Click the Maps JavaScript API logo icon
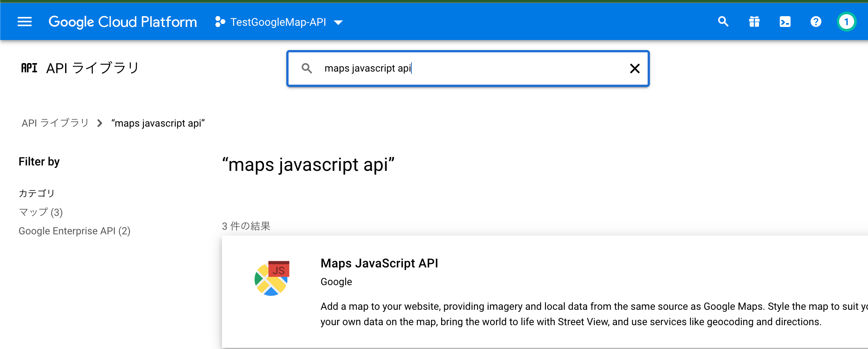The width and height of the screenshot is (868, 349). pyautogui.click(x=272, y=278)
